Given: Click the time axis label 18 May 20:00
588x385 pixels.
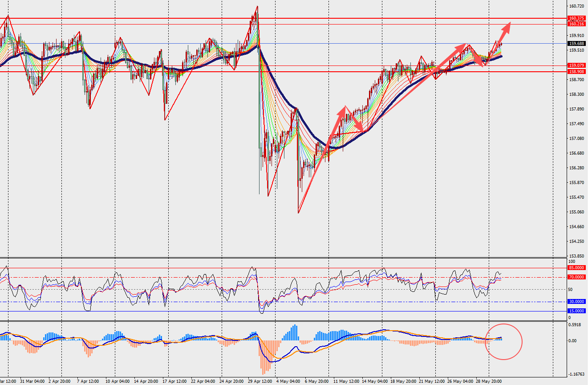Looking at the screenshot, I should coord(403,382).
